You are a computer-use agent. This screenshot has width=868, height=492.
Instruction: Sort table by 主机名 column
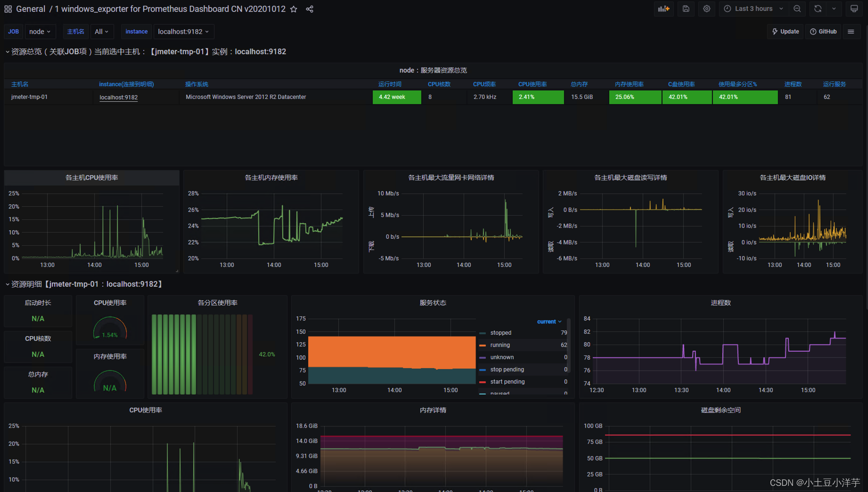(20, 84)
